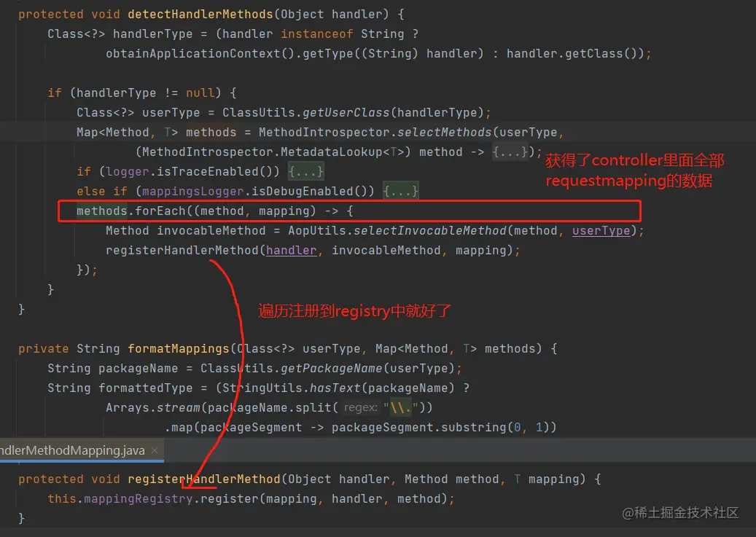Close the HandlerMethodMapping.java editor tab

(155, 450)
